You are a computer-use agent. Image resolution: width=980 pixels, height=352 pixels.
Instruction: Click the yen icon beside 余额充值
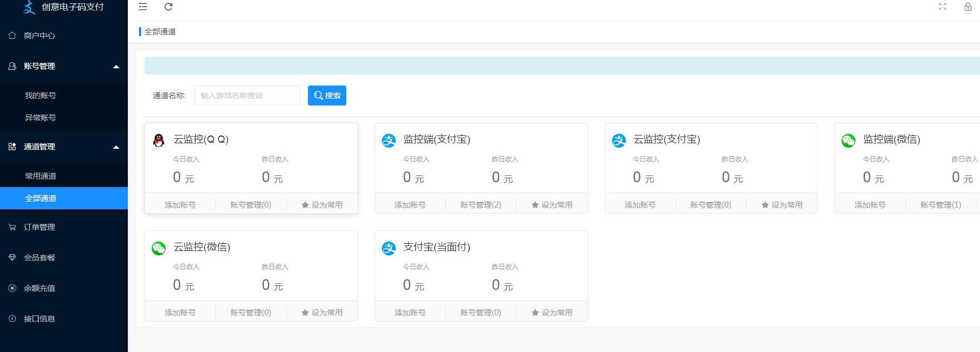[12, 288]
